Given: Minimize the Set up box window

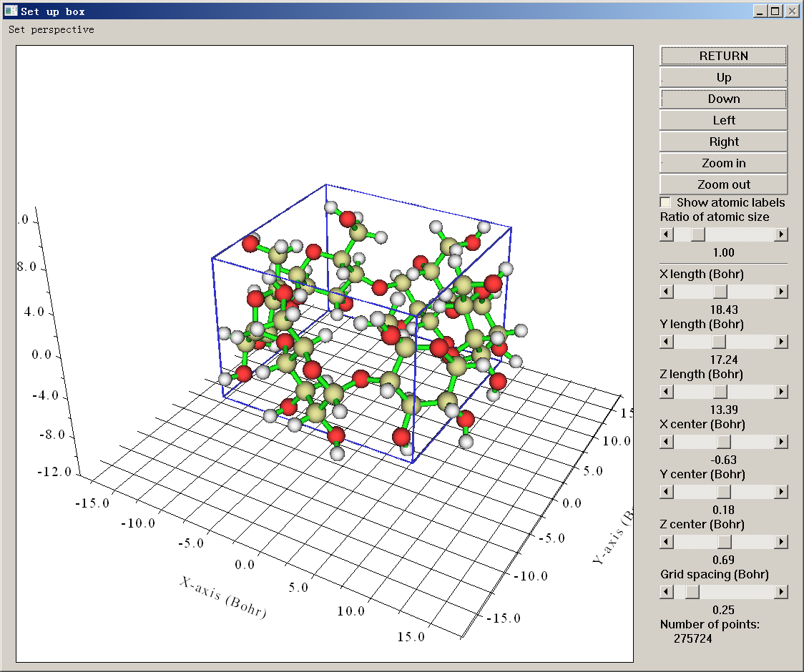Looking at the screenshot, I should pos(760,11).
